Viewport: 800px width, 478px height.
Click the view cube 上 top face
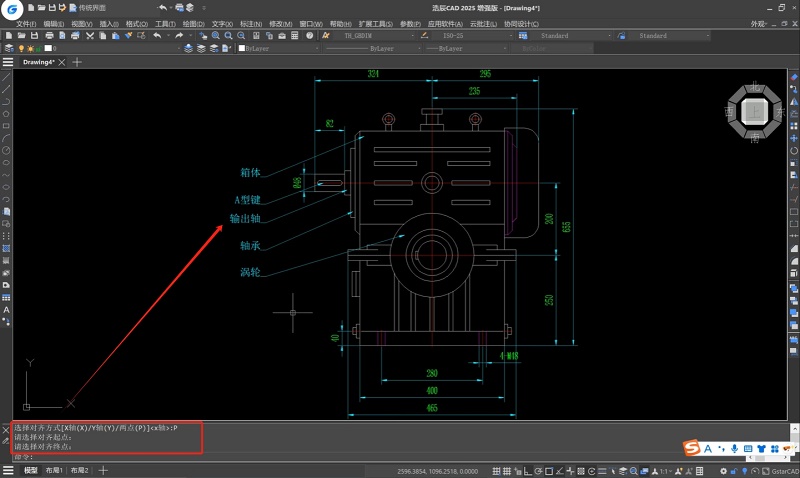(x=755, y=112)
